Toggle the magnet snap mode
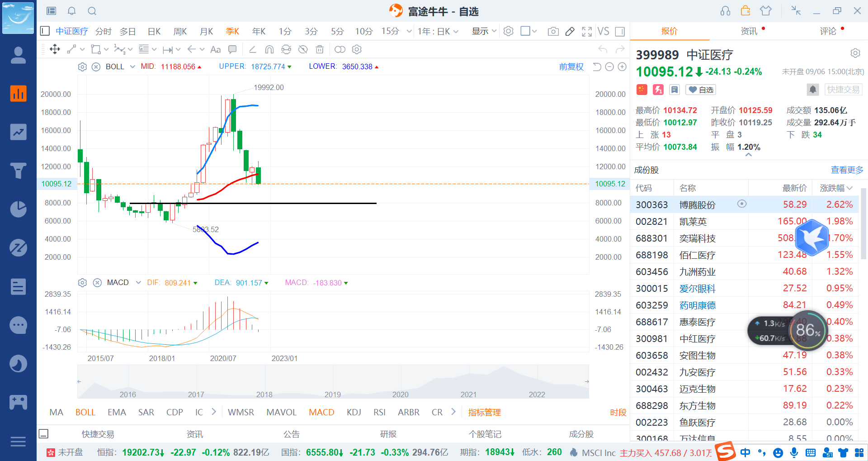 click(x=269, y=49)
